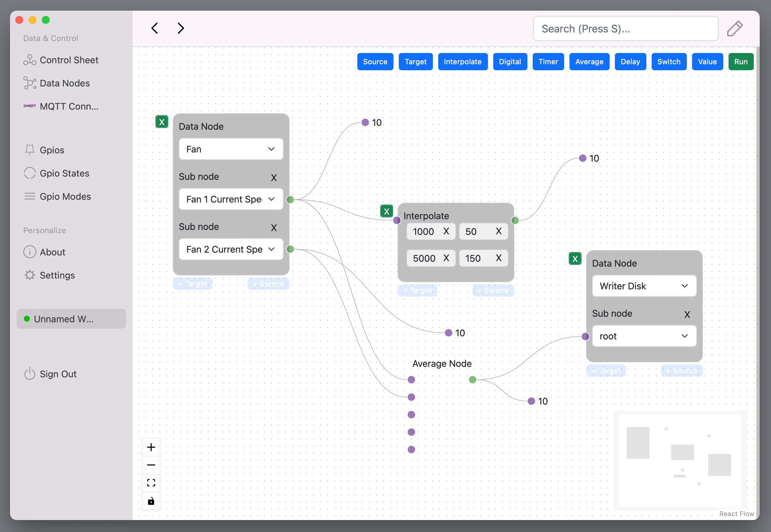The height and width of the screenshot is (532, 771).
Task: Click the Interpolate node button
Action: tap(462, 61)
